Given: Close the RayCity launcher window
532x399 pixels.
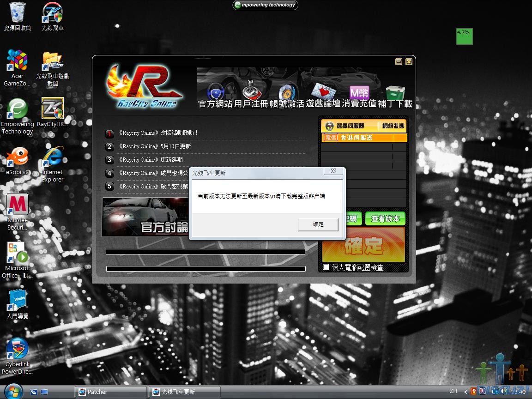Looking at the screenshot, I should [409, 61].
